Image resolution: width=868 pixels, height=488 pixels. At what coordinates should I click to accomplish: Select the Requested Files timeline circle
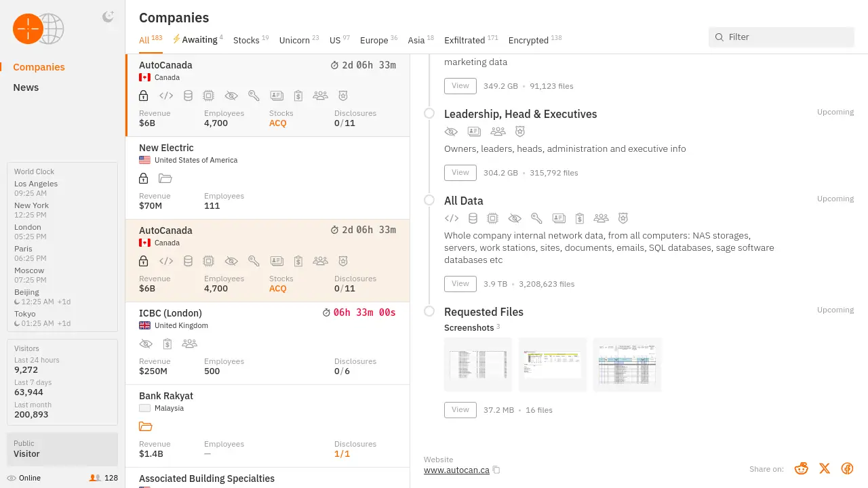coord(429,311)
